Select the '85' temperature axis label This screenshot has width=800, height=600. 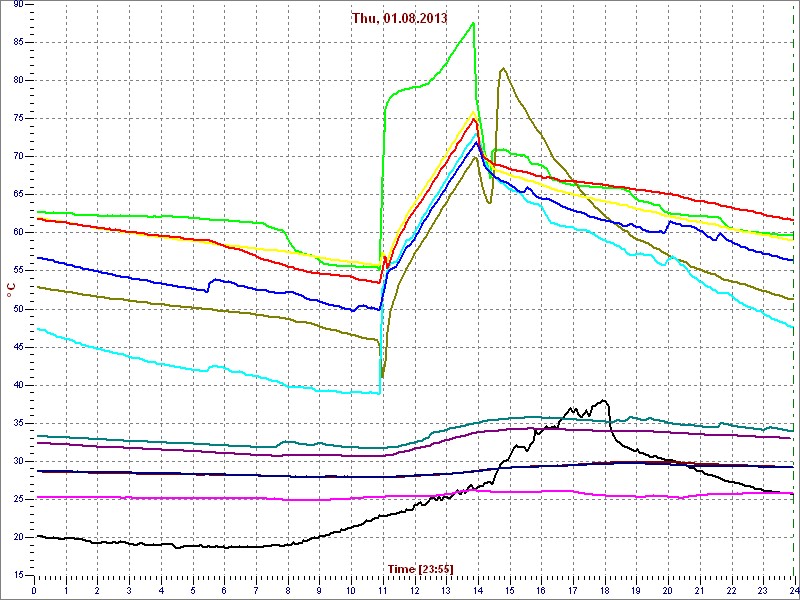click(18, 42)
